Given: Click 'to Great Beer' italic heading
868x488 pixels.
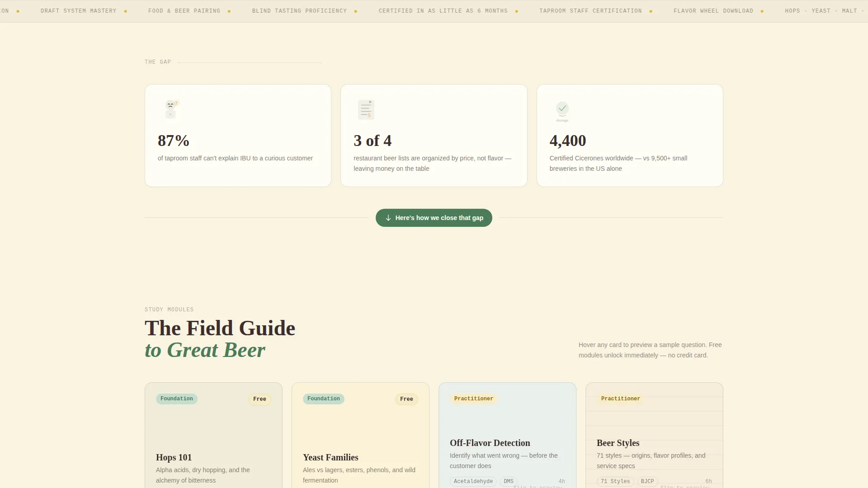Looking at the screenshot, I should (x=205, y=350).
